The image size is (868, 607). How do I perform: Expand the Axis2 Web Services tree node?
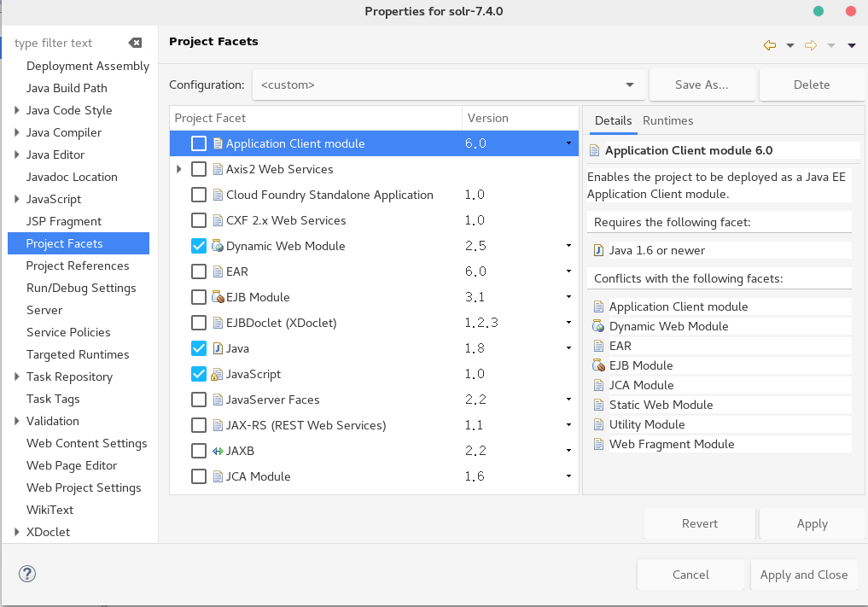(x=178, y=169)
